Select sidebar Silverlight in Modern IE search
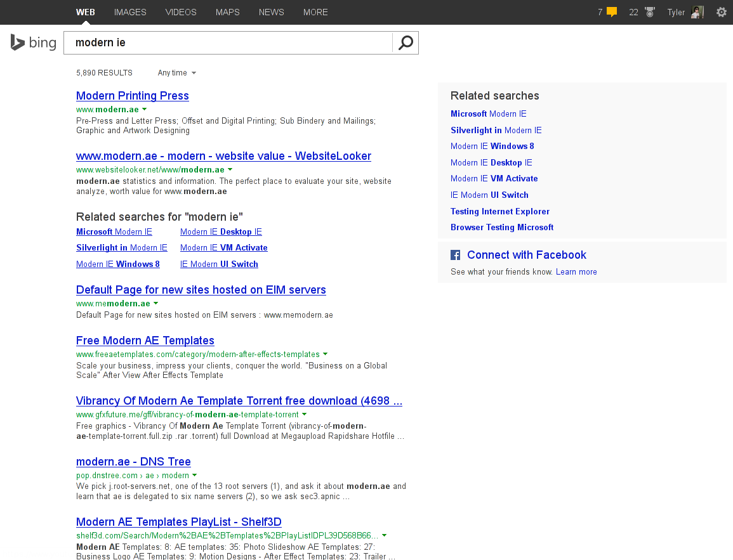Viewport: 733px width, 560px height. [496, 130]
